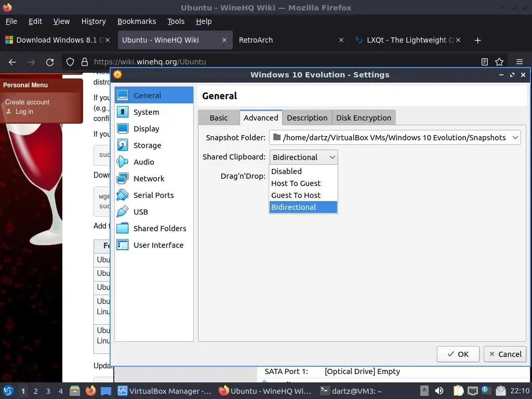Screen dimensions: 532x399
Task: Choose Bidirectional clipboard option
Action: click(x=303, y=207)
